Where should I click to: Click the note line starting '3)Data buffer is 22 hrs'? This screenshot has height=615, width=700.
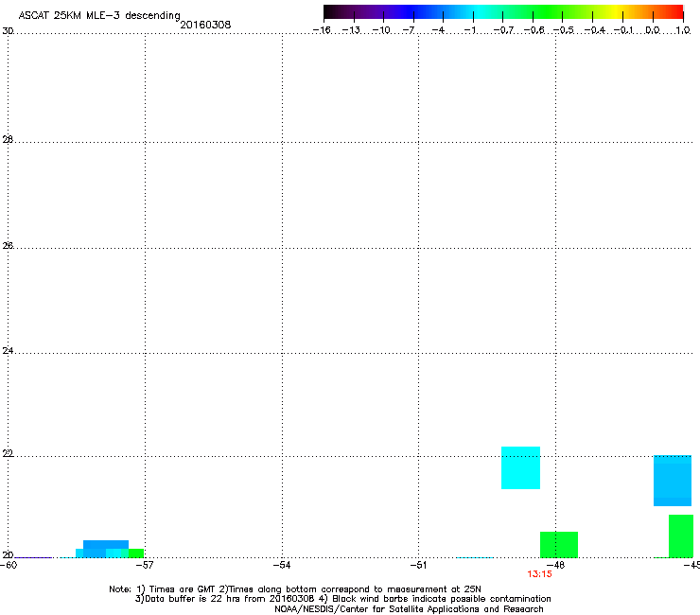(342, 599)
